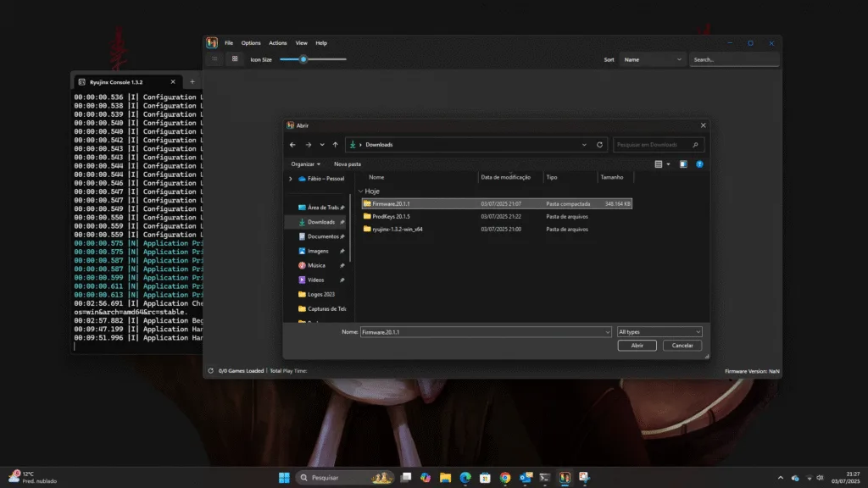Go up one folder level

[x=336, y=145]
